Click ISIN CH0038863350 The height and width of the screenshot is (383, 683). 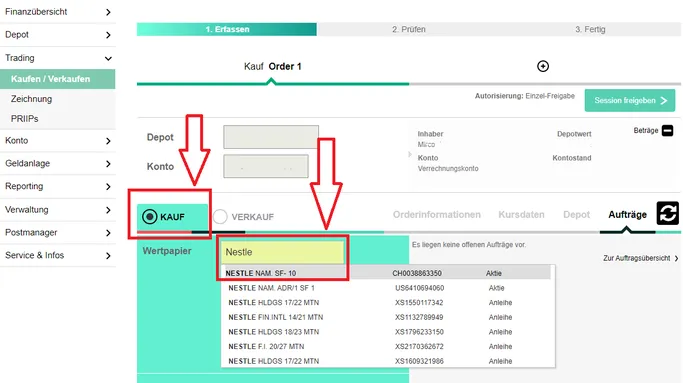(x=417, y=273)
